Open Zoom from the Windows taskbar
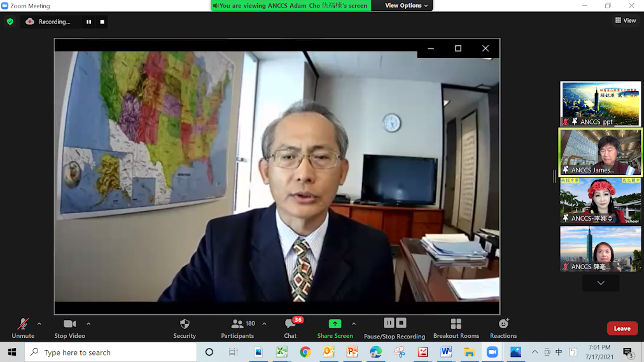This screenshot has width=644, height=362. coord(492,352)
